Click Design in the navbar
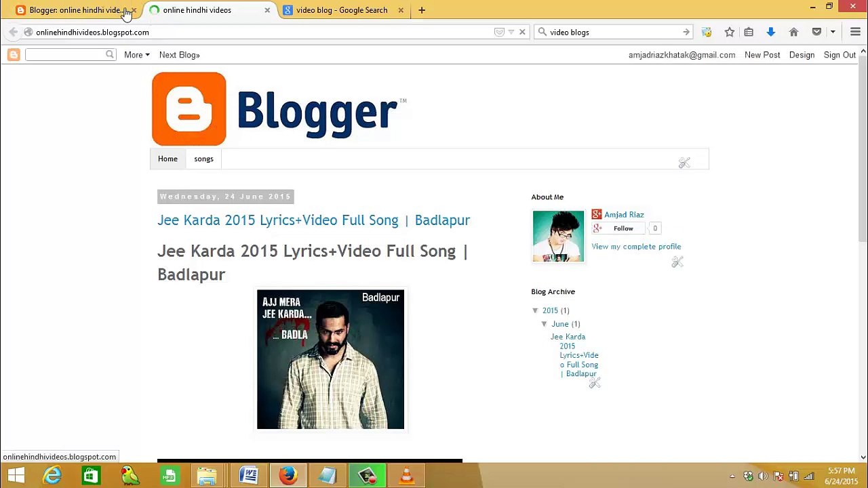Viewport: 868px width, 488px height. tap(802, 55)
